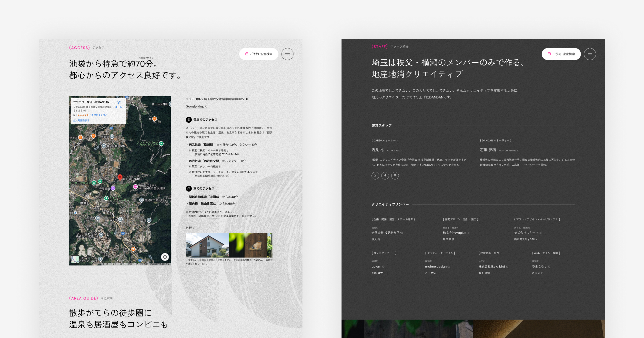The image size is (644, 338).
Task: Toggle map layer thumbnail at bottom-left of map
Action: [x=75, y=259]
